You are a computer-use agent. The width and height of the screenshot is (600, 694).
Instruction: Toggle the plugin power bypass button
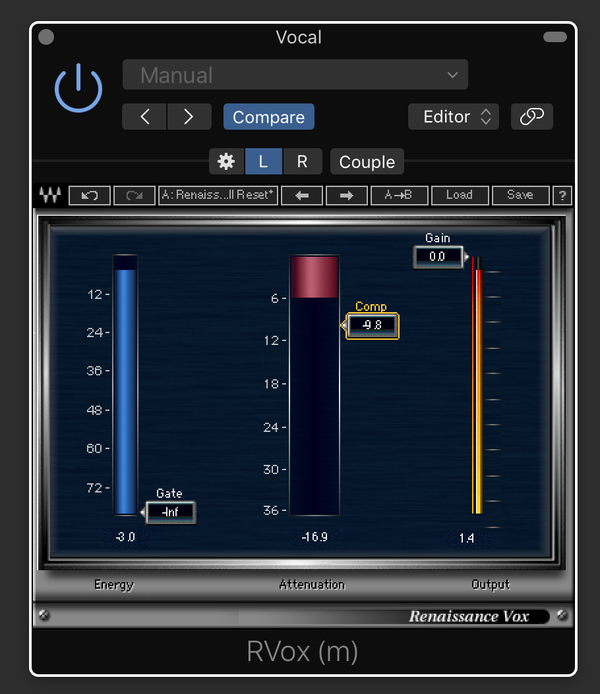(78, 90)
